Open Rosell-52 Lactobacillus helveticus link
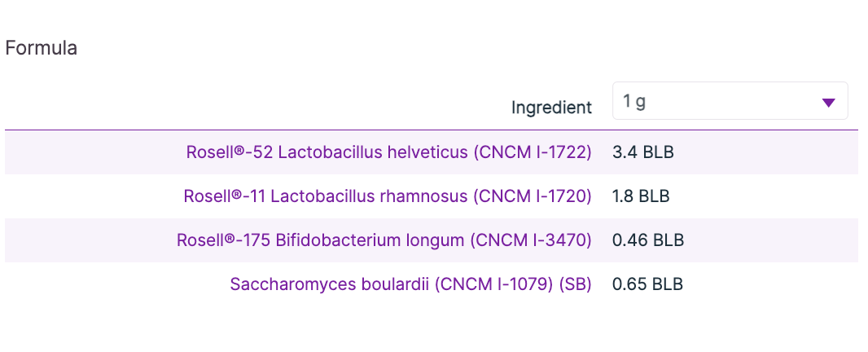Image resolution: width=868 pixels, height=352 pixels. (388, 152)
